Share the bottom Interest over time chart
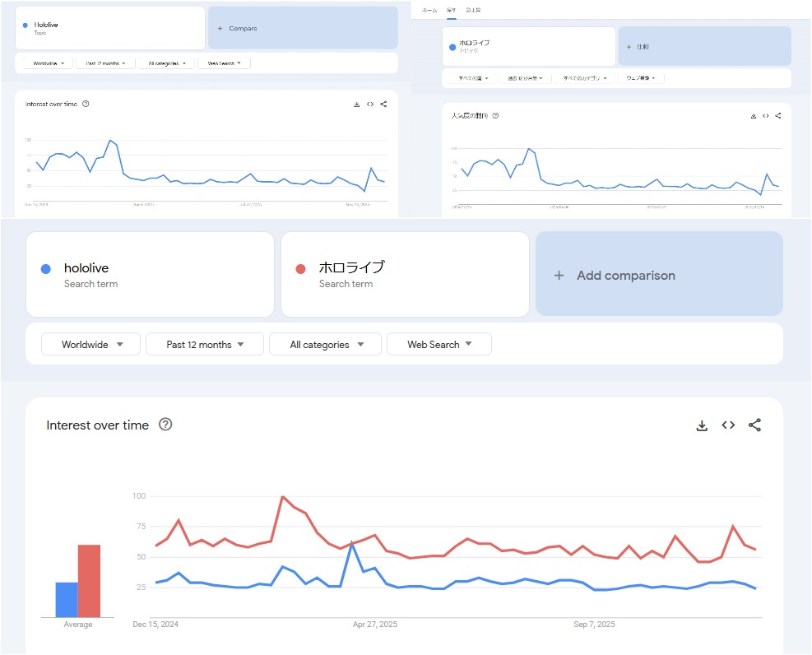The height and width of the screenshot is (655, 812). (x=754, y=425)
